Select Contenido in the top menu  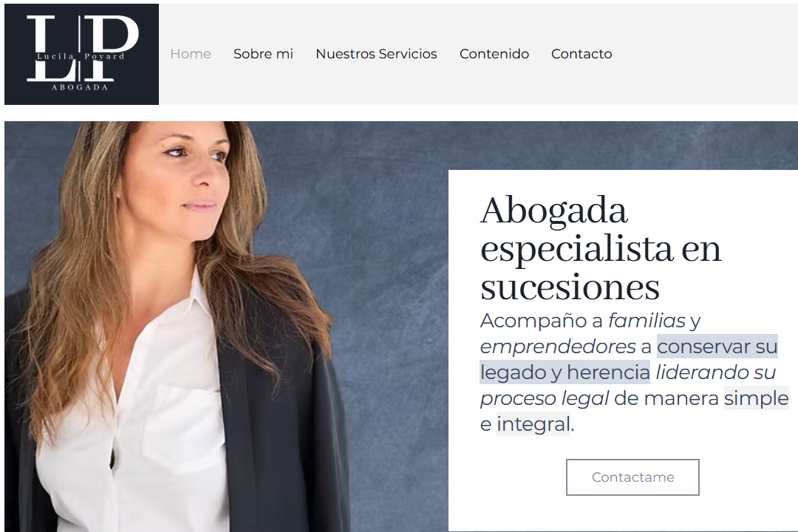pyautogui.click(x=494, y=54)
